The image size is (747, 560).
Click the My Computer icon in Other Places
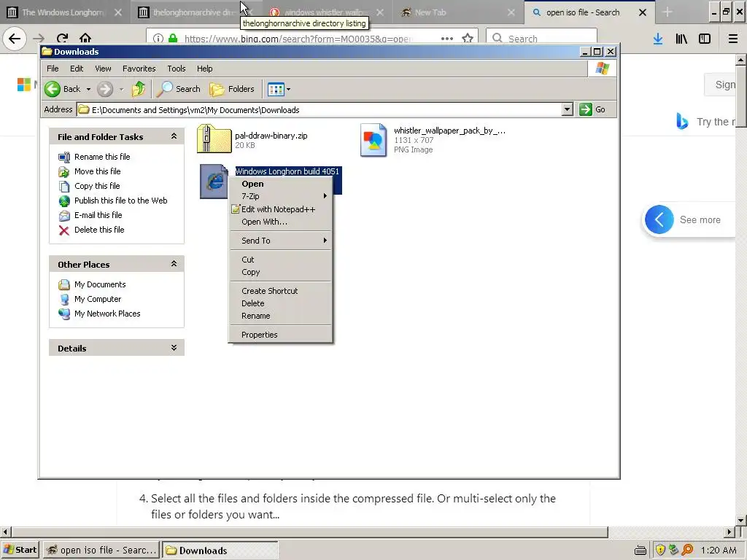[x=64, y=300]
